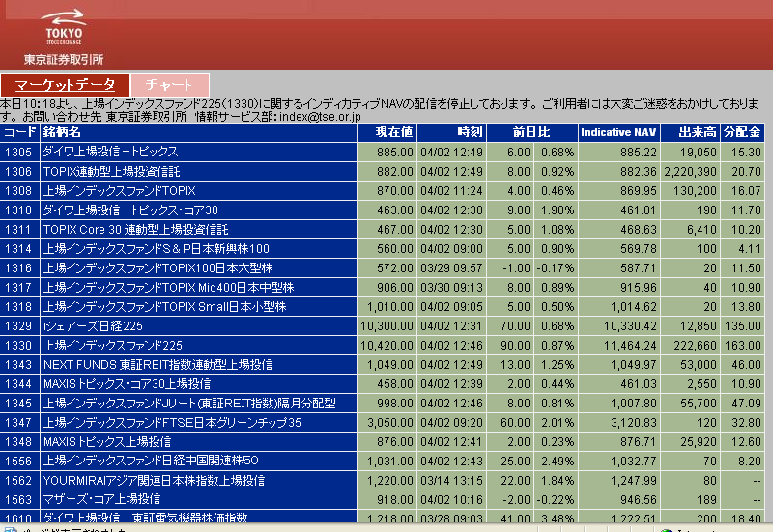This screenshot has width=773, height=532.
Task: Click code 1562 in the code column
Action: click(18, 481)
